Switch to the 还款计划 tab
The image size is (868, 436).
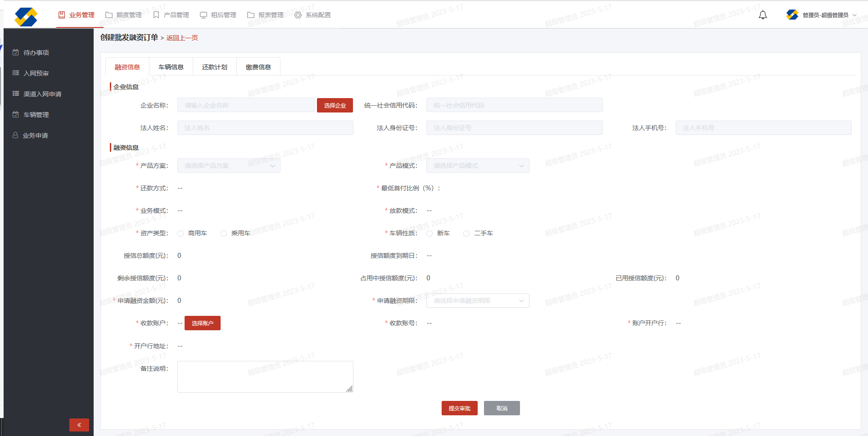[x=215, y=67]
